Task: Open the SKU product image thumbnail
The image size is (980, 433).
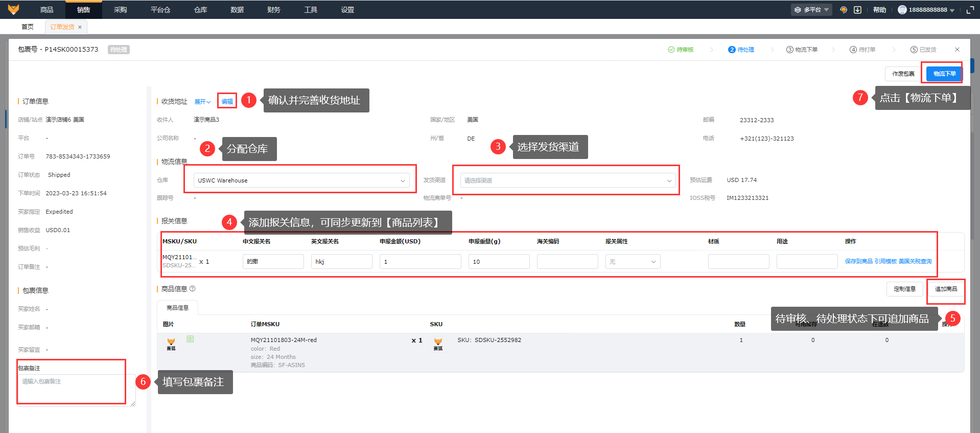Action: (x=438, y=344)
